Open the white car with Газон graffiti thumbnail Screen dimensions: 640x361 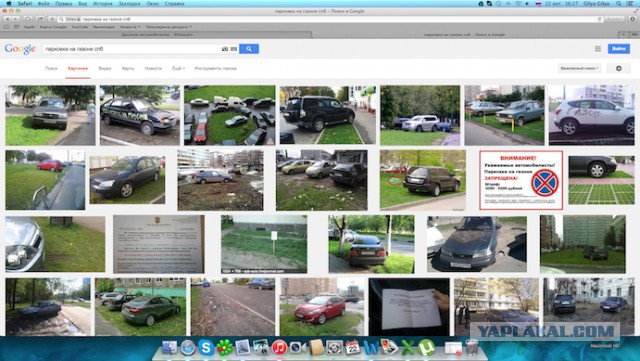tap(591, 115)
